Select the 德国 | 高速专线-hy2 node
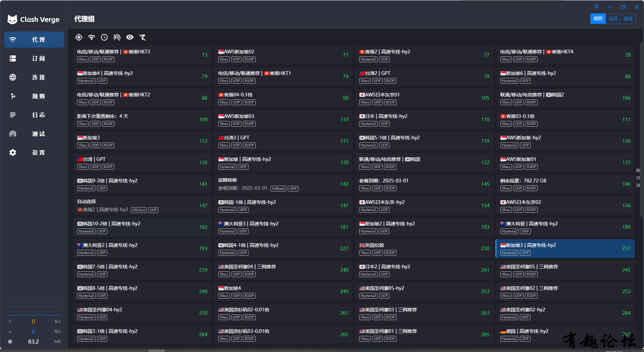The height and width of the screenshot is (352, 644). pyautogui.click(x=565, y=335)
